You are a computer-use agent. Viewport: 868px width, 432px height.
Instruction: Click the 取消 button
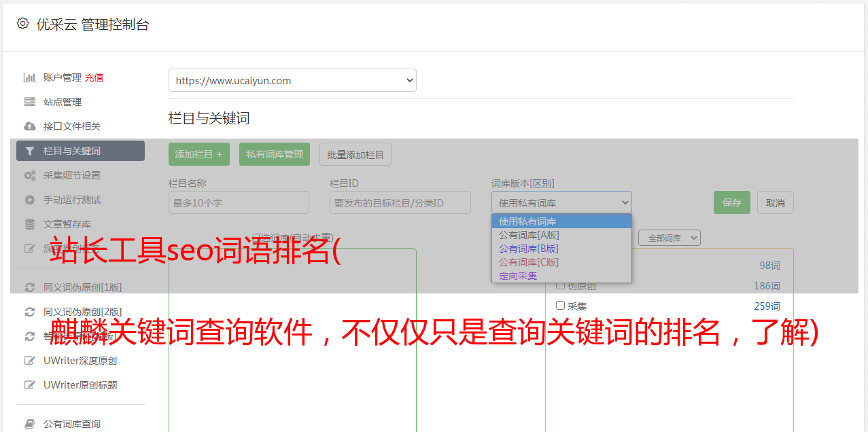[x=776, y=202]
